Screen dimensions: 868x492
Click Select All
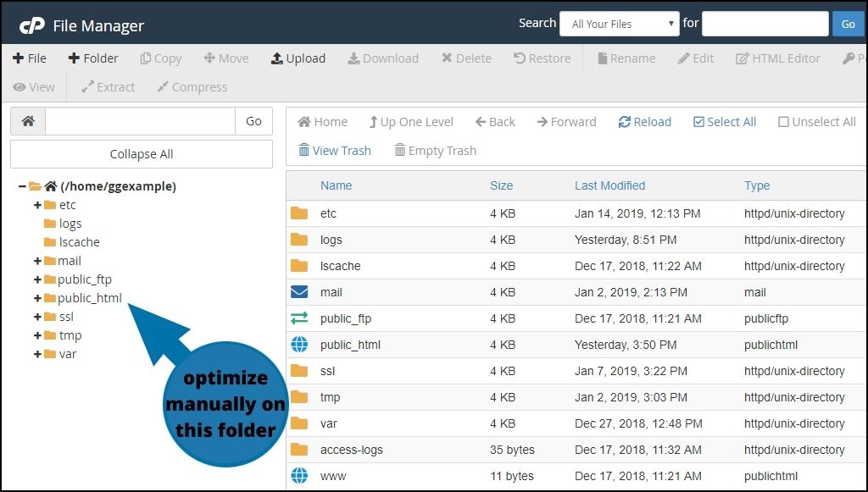725,122
